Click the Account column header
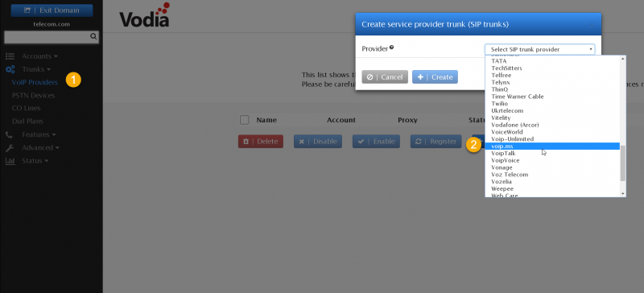The width and height of the screenshot is (644, 293). 341,120
